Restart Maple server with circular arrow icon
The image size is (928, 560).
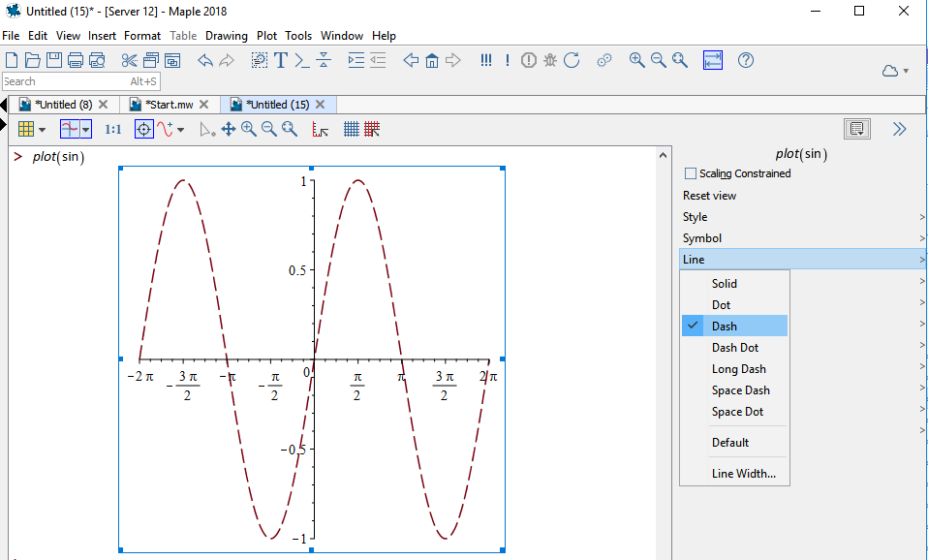(x=572, y=60)
